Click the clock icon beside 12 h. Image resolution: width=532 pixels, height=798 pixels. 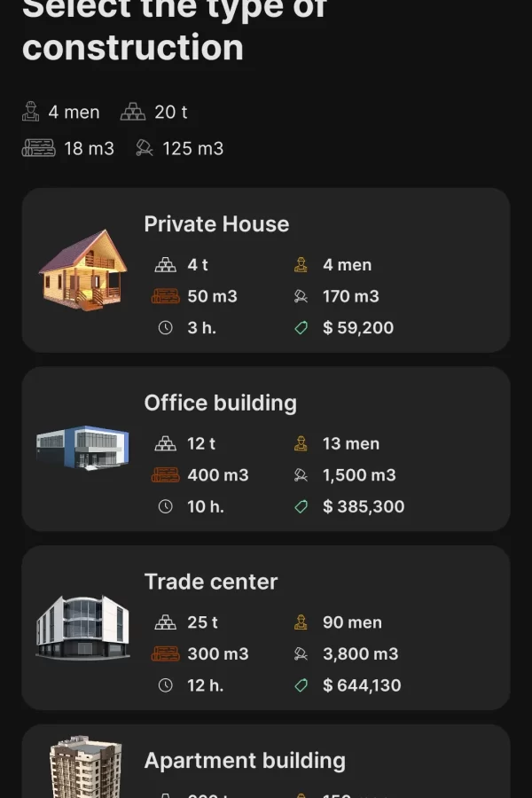tap(165, 685)
